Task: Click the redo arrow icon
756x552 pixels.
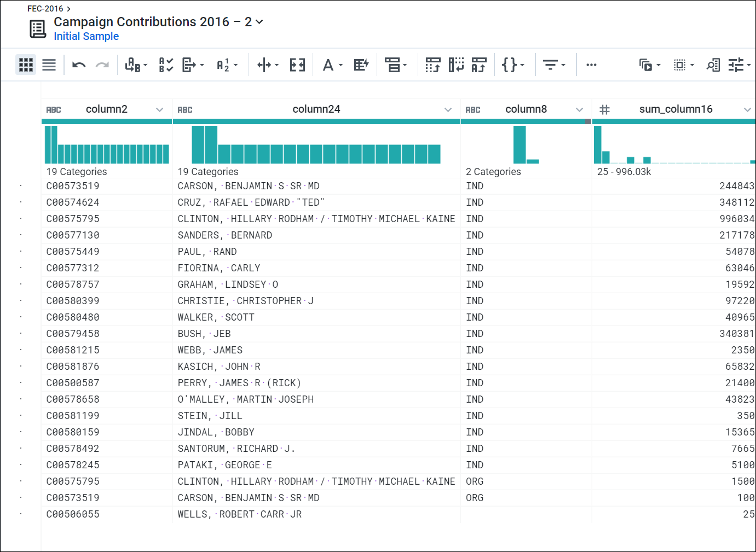Action: click(102, 65)
